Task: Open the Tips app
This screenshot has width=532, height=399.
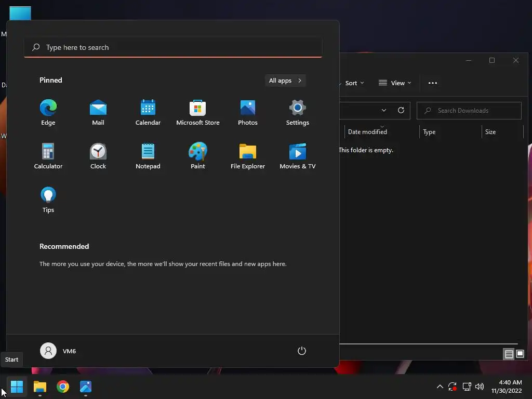Action: pos(48,200)
